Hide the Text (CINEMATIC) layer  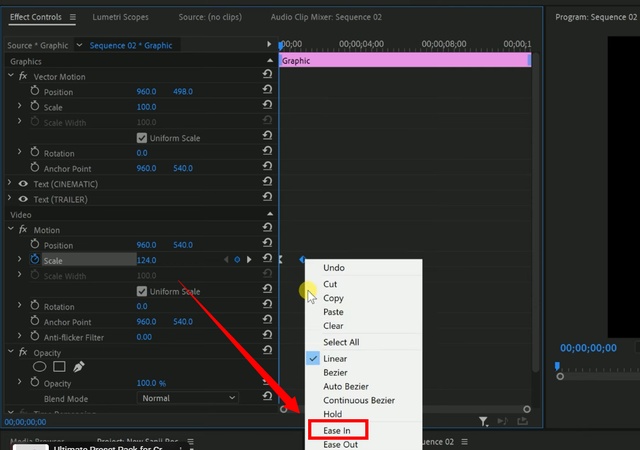click(x=23, y=184)
